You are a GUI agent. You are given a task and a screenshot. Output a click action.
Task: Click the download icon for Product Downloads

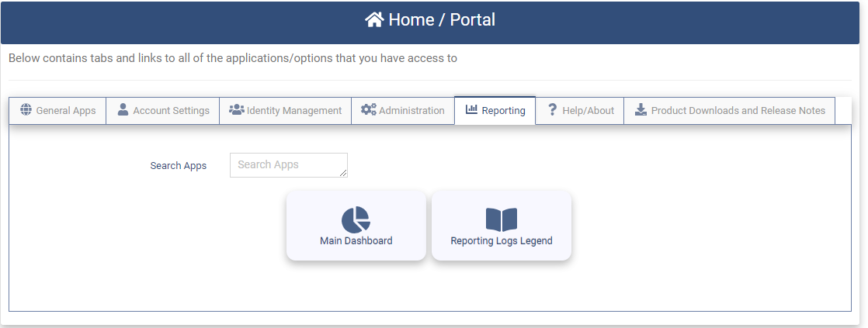click(x=641, y=110)
